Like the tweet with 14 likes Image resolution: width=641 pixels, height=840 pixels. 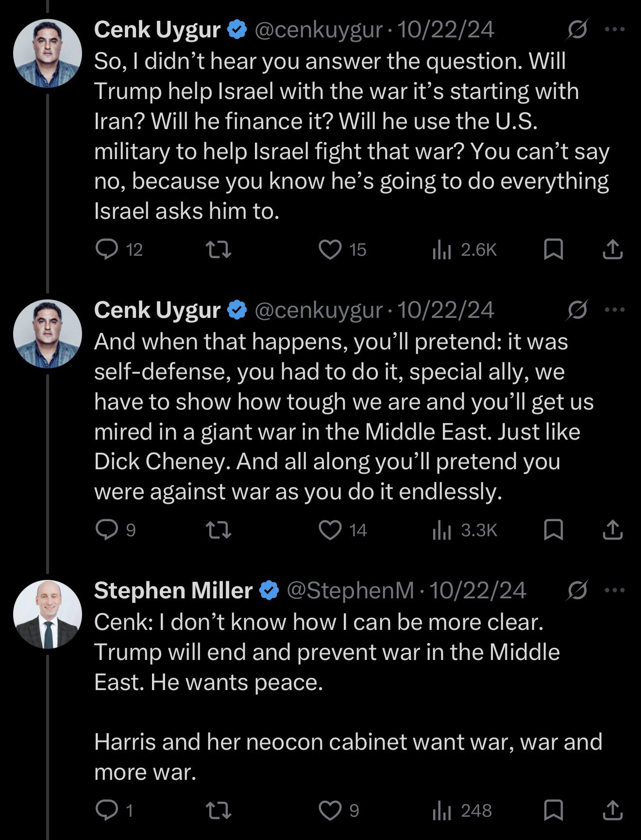click(x=330, y=530)
